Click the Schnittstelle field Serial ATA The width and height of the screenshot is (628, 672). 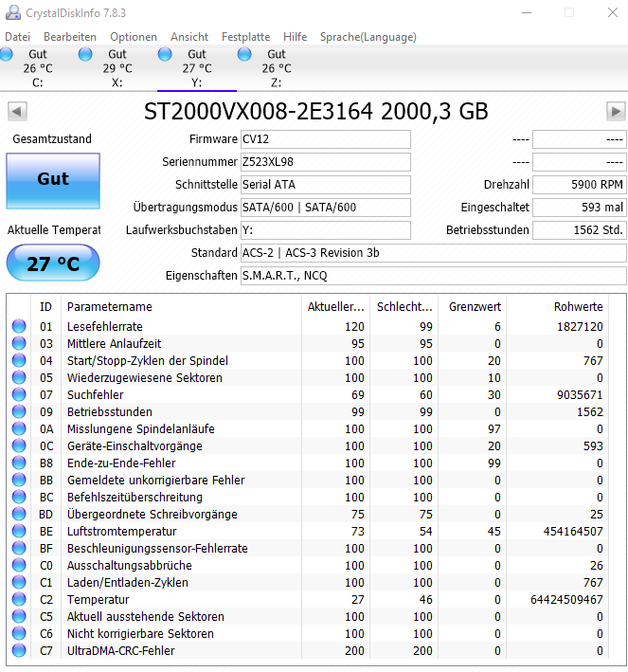[x=326, y=185]
